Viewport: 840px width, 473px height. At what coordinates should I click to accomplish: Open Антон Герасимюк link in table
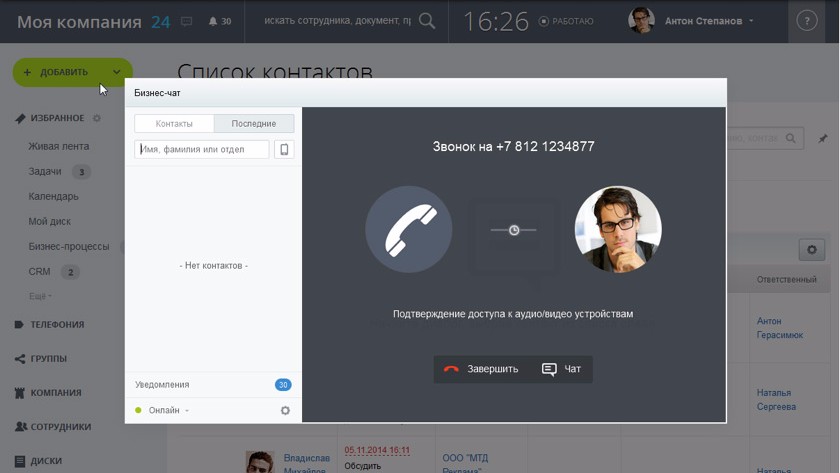pos(779,328)
